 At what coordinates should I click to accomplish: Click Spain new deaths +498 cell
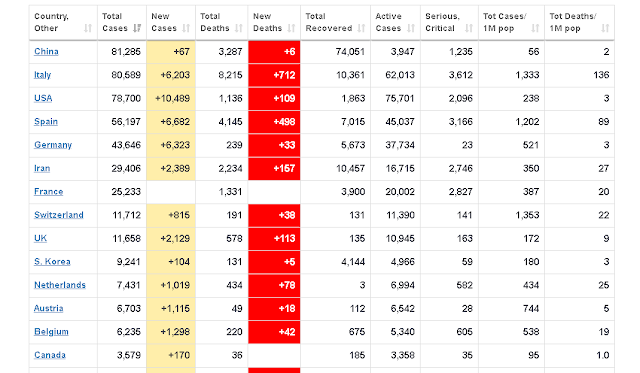pos(274,122)
